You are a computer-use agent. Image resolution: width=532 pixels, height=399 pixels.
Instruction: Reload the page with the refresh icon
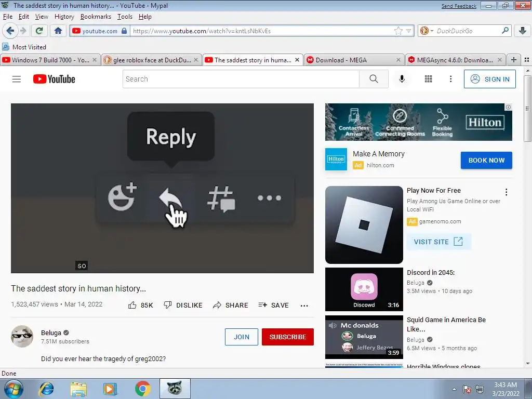click(39, 31)
